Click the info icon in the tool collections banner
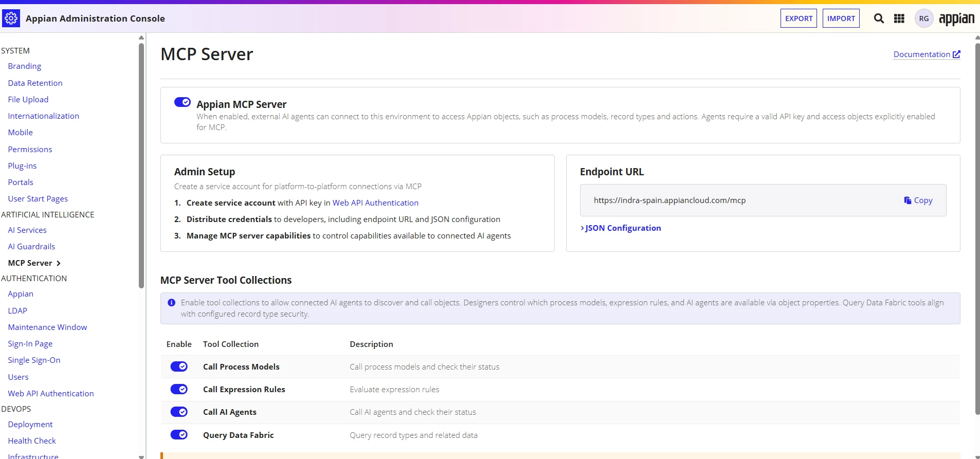 pyautogui.click(x=171, y=303)
